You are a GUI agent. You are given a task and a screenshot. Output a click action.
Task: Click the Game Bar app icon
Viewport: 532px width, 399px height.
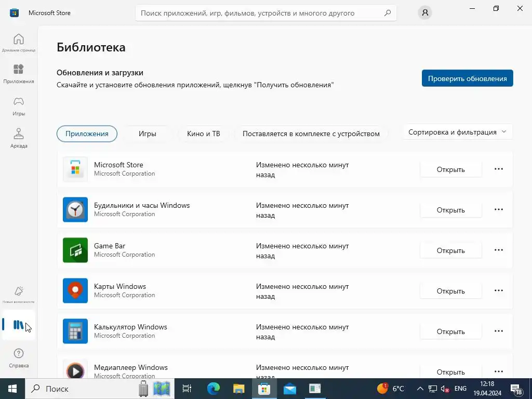click(x=75, y=250)
